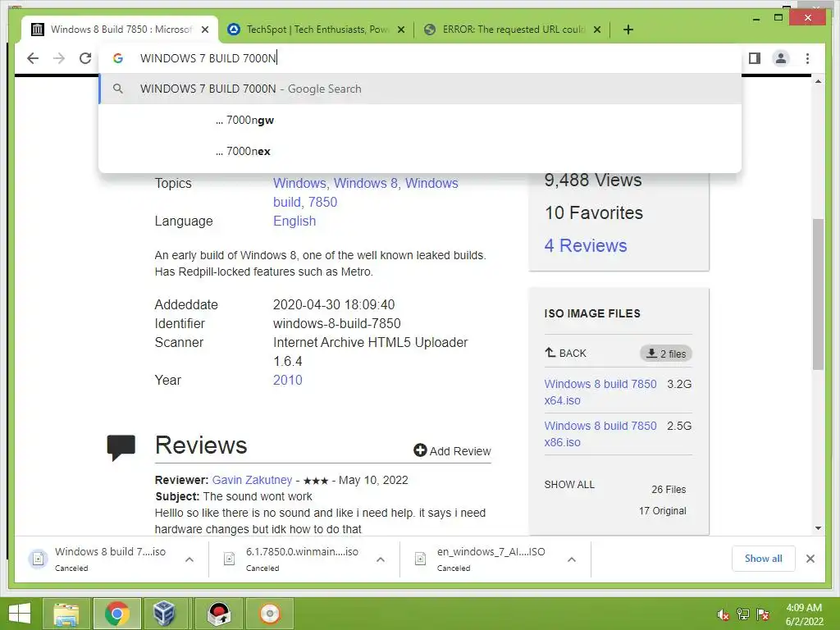The height and width of the screenshot is (630, 840).
Task: Click muted volume tray icon
Action: coord(723,614)
